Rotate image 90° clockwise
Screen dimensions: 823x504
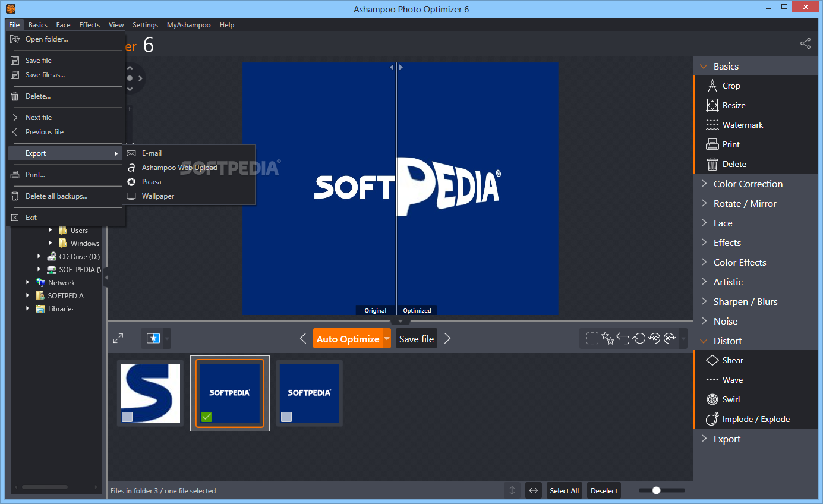coord(670,338)
